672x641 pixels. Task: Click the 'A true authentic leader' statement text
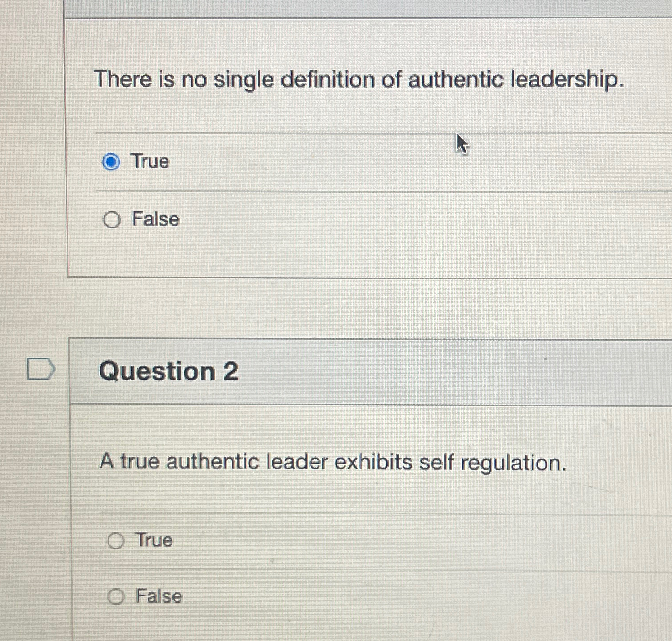click(333, 462)
